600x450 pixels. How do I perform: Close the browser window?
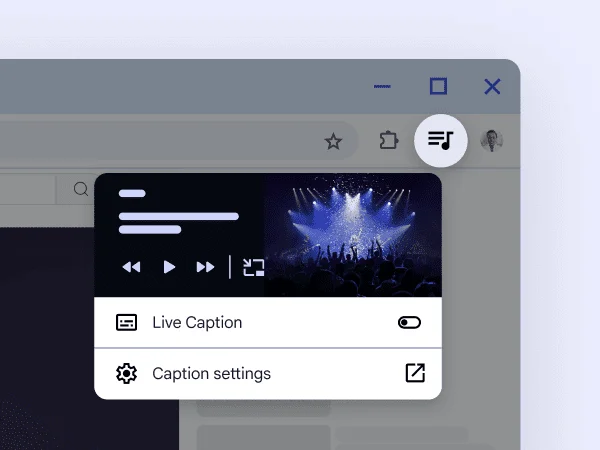(492, 87)
